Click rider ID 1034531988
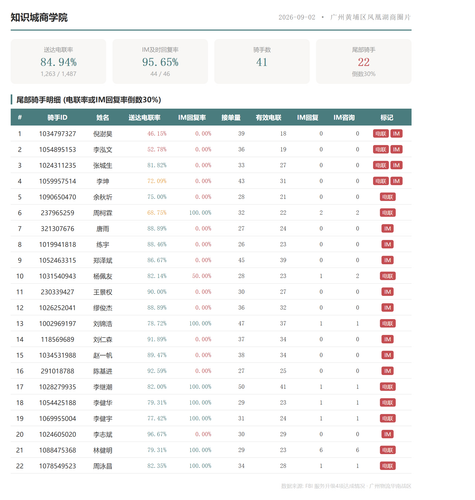475x500 pixels. click(57, 355)
